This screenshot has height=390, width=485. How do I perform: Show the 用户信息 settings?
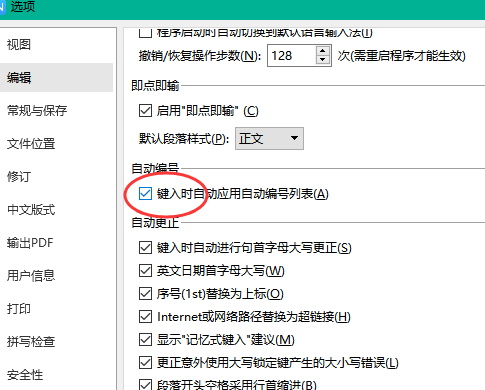(31, 275)
